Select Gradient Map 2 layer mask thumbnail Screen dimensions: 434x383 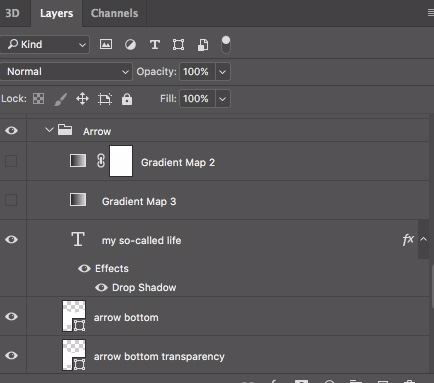pyautogui.click(x=121, y=161)
